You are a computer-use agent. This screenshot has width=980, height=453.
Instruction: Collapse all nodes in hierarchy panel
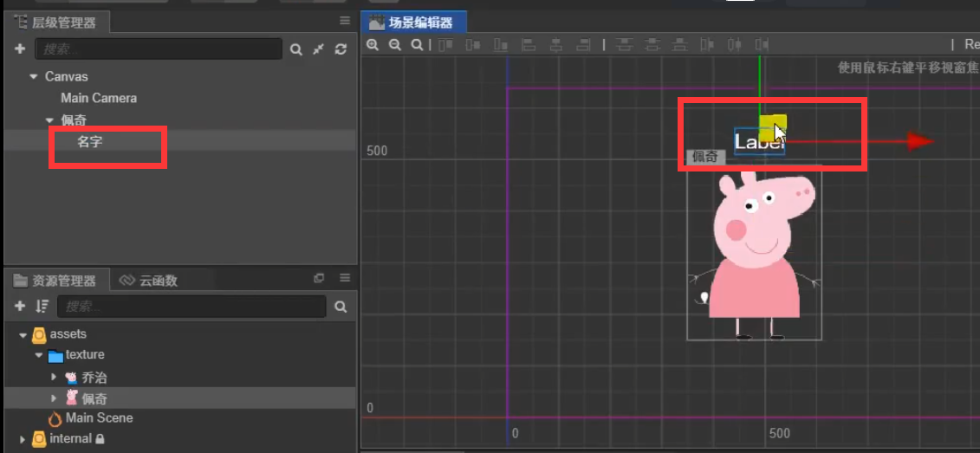319,49
